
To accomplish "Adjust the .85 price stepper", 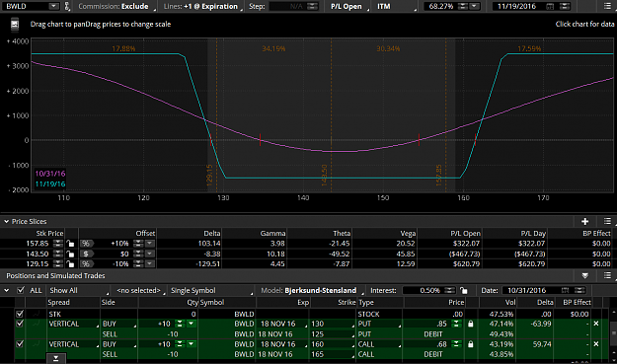I will pyautogui.click(x=456, y=324).
